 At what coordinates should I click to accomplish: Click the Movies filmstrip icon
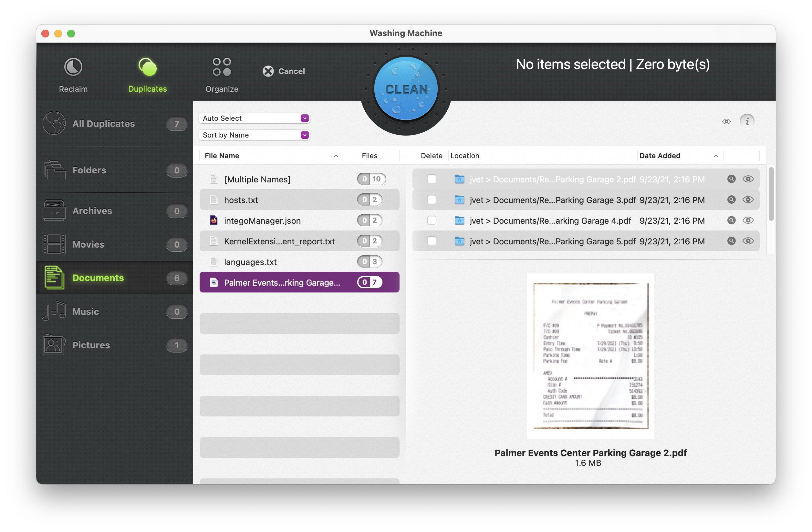coord(54,244)
